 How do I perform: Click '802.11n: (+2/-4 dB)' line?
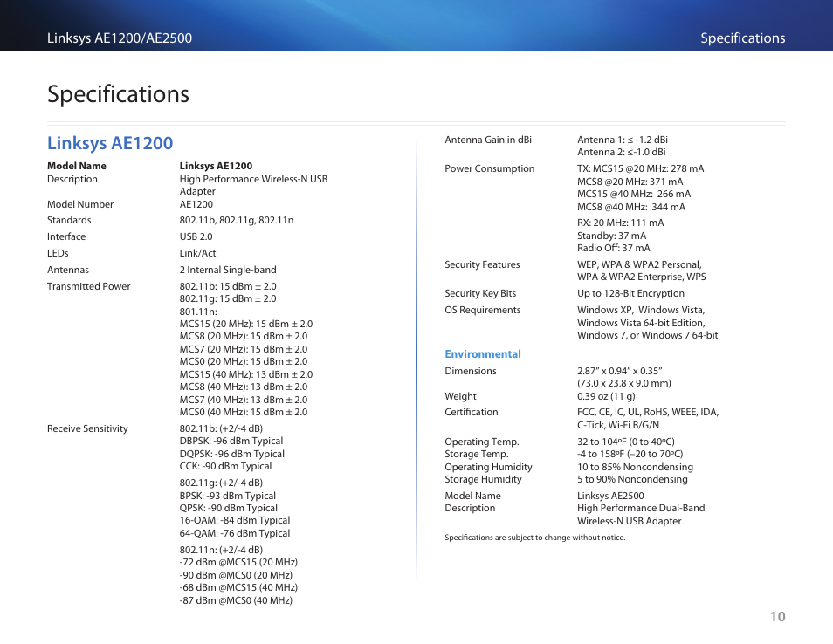(x=221, y=550)
